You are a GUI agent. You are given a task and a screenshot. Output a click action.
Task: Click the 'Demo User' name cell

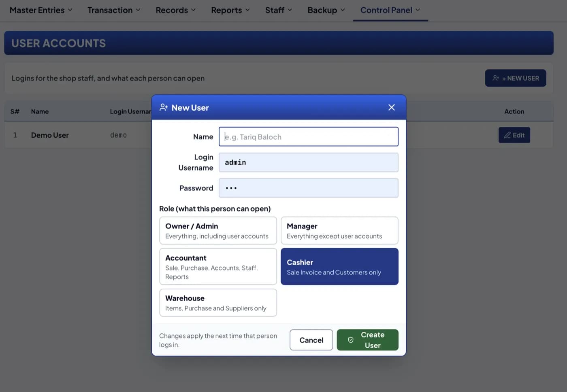coord(50,135)
